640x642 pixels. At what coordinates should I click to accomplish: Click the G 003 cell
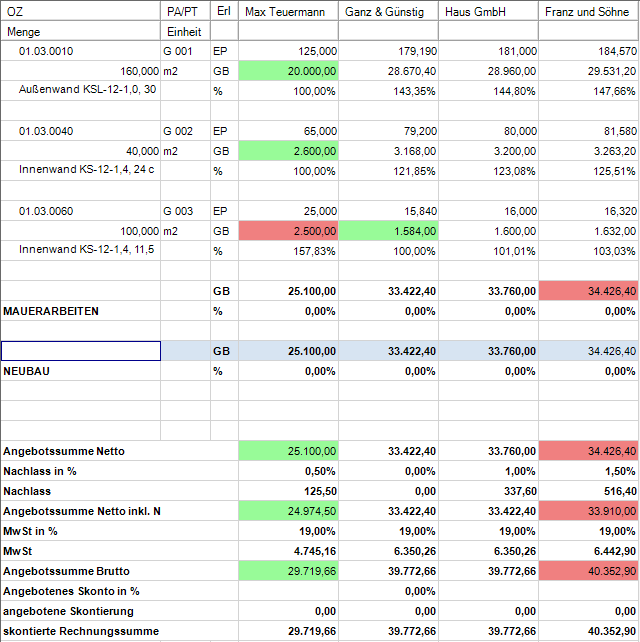pyautogui.click(x=185, y=211)
